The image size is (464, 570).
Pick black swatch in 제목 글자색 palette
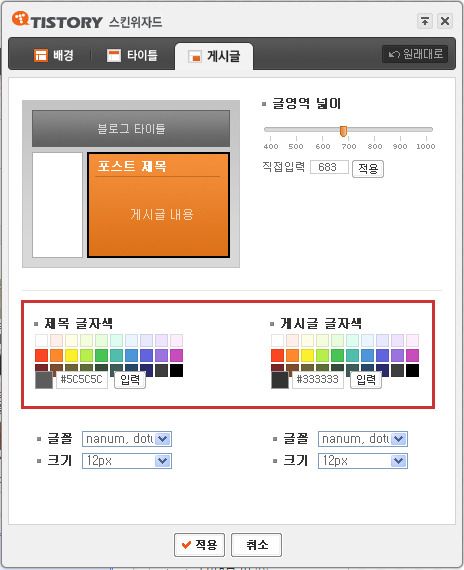[x=176, y=370]
